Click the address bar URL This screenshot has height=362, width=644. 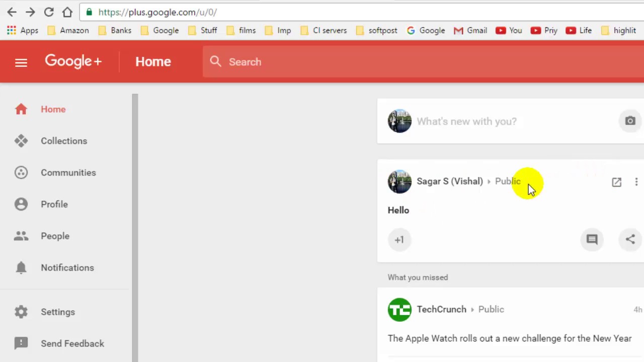coord(157,12)
